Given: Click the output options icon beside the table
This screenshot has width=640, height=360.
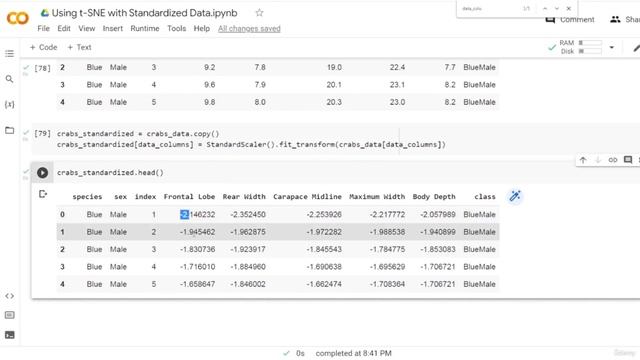Looking at the screenshot, I should (x=43, y=194).
